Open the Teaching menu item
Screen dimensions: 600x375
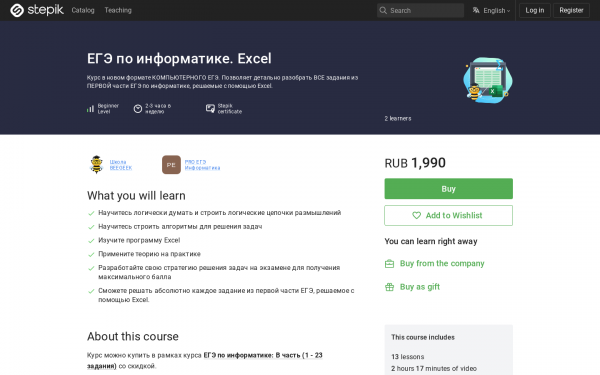[x=118, y=10]
